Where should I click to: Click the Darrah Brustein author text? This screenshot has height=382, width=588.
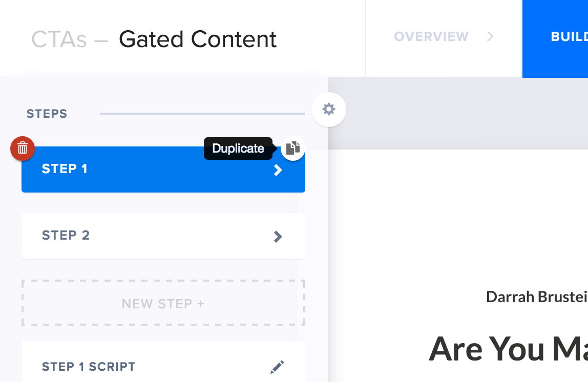click(x=536, y=296)
